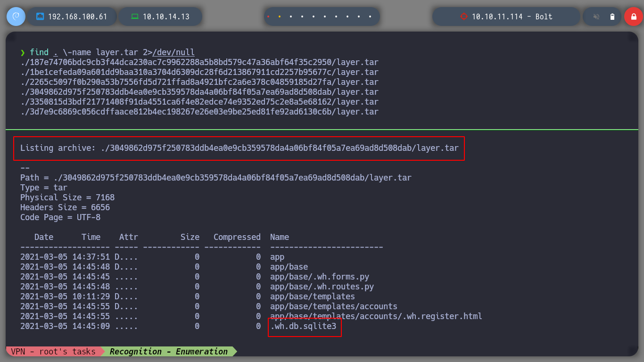Click the Physical Size = 7168 line

67,197
